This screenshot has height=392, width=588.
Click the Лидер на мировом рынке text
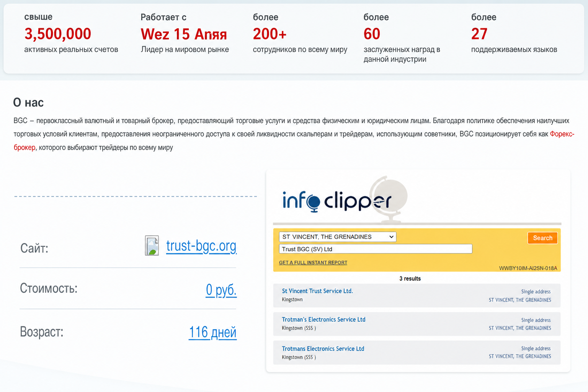click(185, 49)
